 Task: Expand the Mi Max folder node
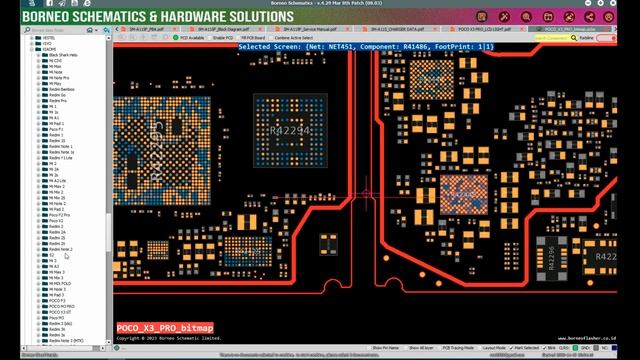39,66
